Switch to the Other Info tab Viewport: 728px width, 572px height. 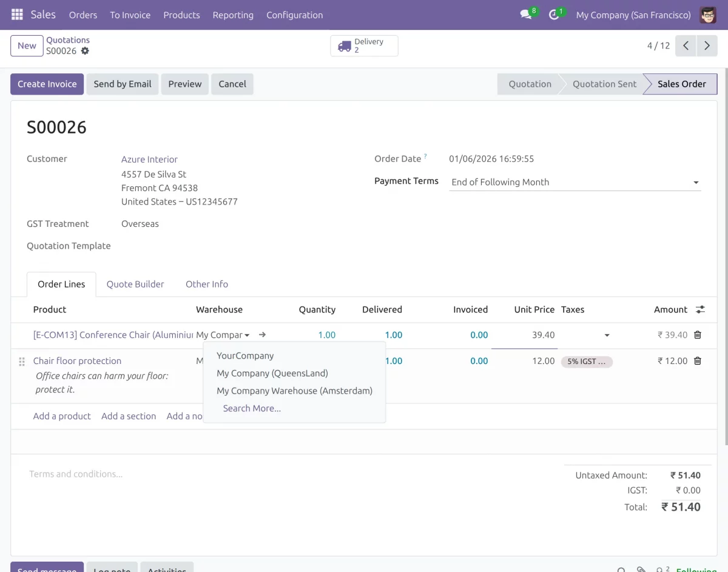click(206, 284)
